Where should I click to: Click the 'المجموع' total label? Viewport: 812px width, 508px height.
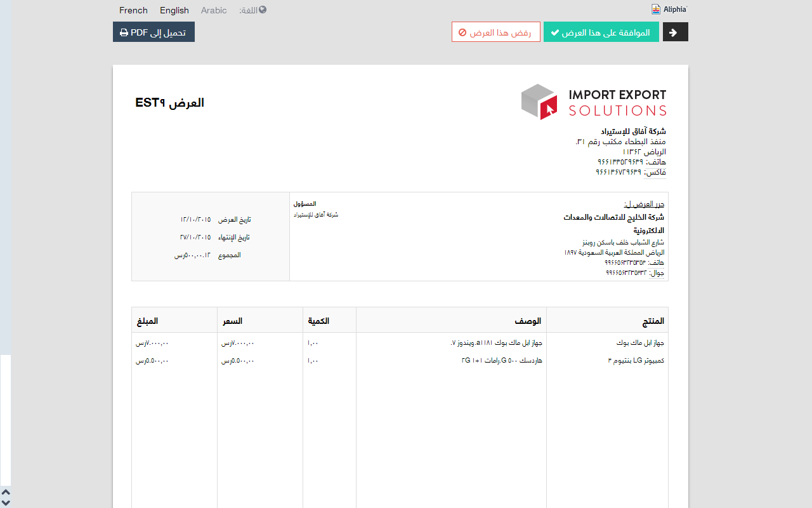click(x=229, y=255)
